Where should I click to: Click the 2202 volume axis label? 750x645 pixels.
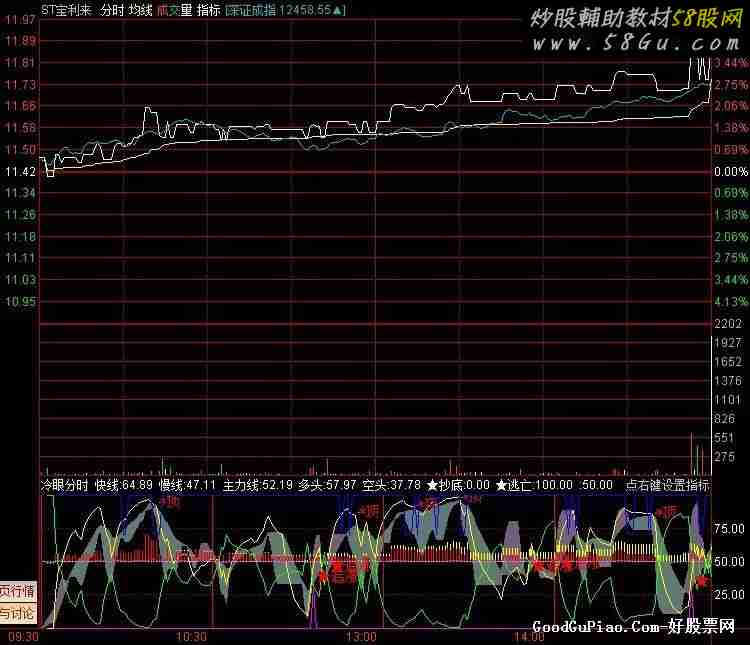pos(728,324)
